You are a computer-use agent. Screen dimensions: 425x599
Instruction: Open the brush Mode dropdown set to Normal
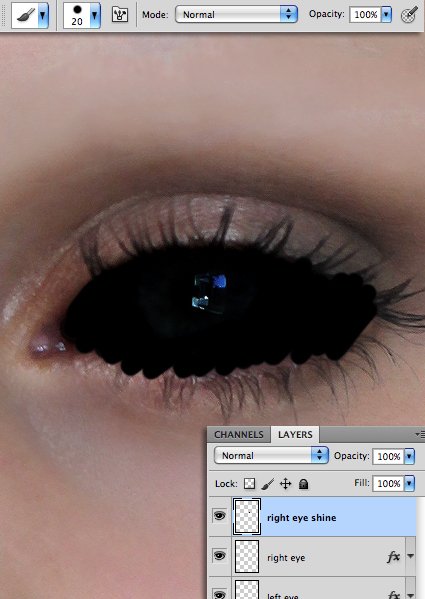[x=236, y=15]
